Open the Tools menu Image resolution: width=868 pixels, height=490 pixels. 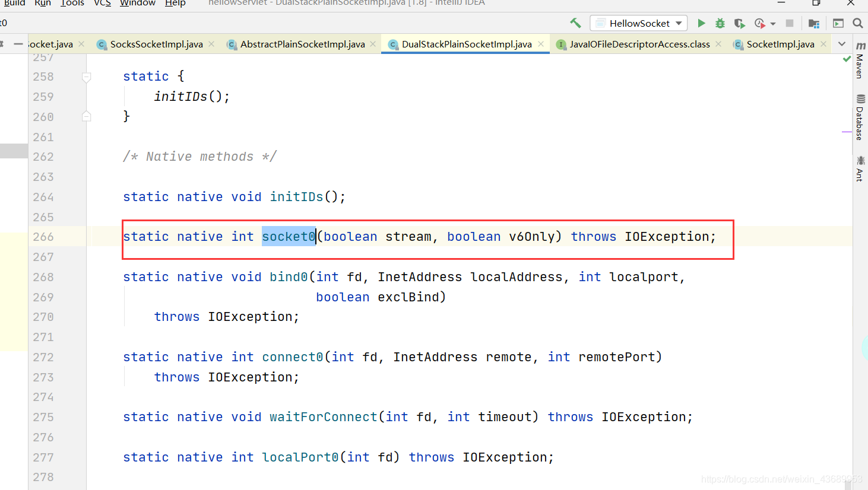click(72, 3)
